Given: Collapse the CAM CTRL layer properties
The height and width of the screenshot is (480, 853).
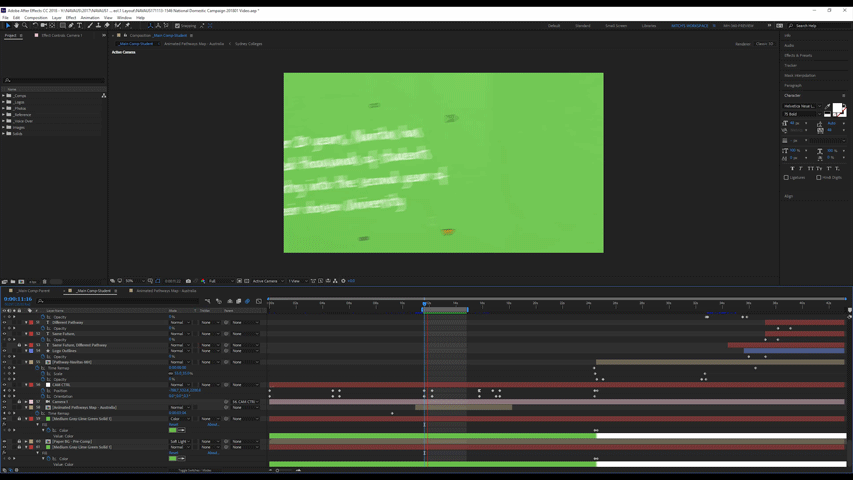Looking at the screenshot, I should [26, 385].
